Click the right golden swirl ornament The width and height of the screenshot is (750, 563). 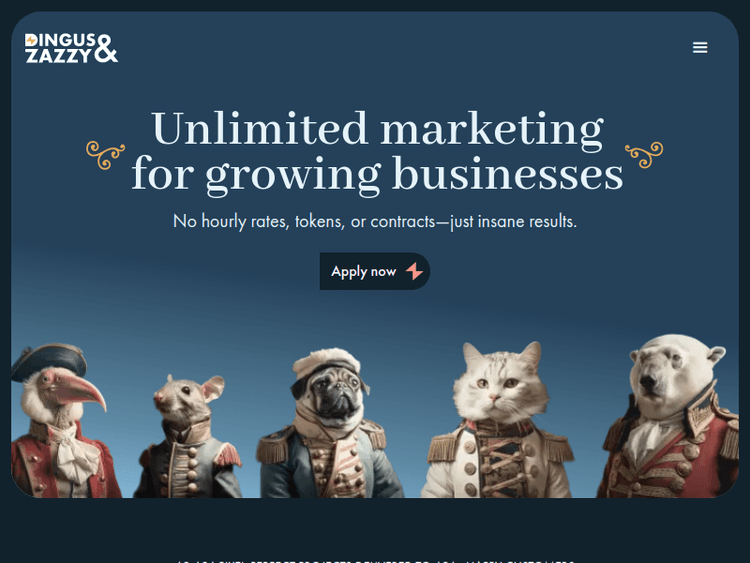pyautogui.click(x=644, y=155)
